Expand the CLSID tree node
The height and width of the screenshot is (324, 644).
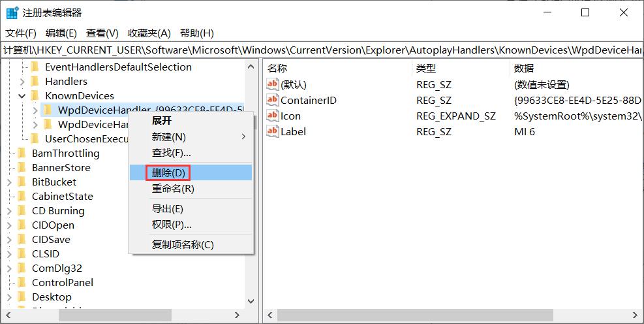tap(9, 254)
